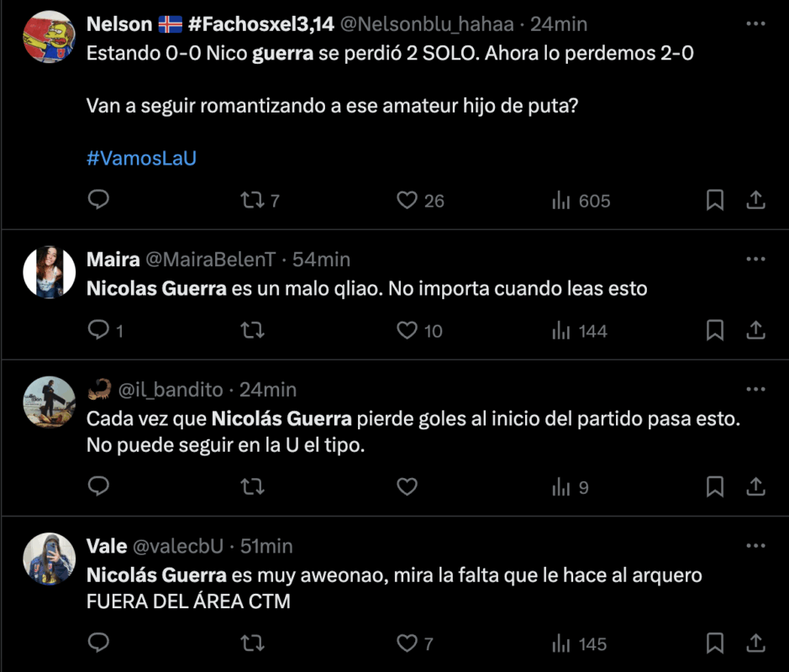
Task: Retweet Nelson's post with 7 retweets
Action: click(x=251, y=200)
